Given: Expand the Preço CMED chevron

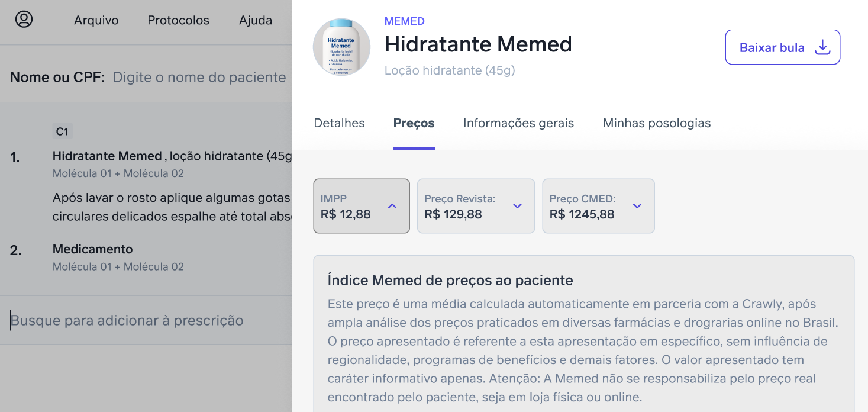Looking at the screenshot, I should (637, 206).
